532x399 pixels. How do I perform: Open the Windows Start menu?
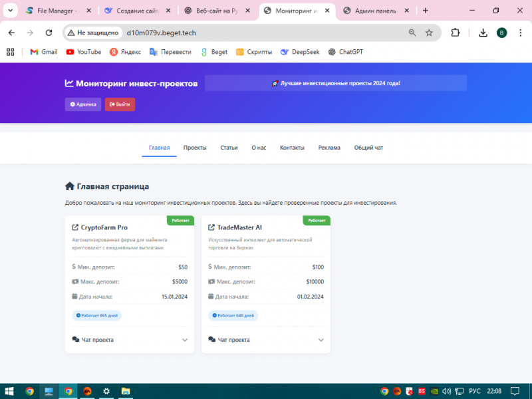point(9,391)
